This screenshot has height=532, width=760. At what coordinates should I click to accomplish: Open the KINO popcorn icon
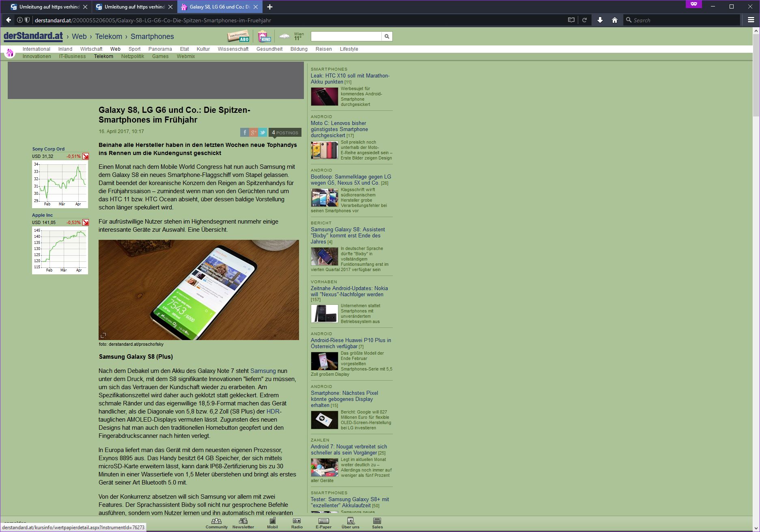click(x=264, y=37)
